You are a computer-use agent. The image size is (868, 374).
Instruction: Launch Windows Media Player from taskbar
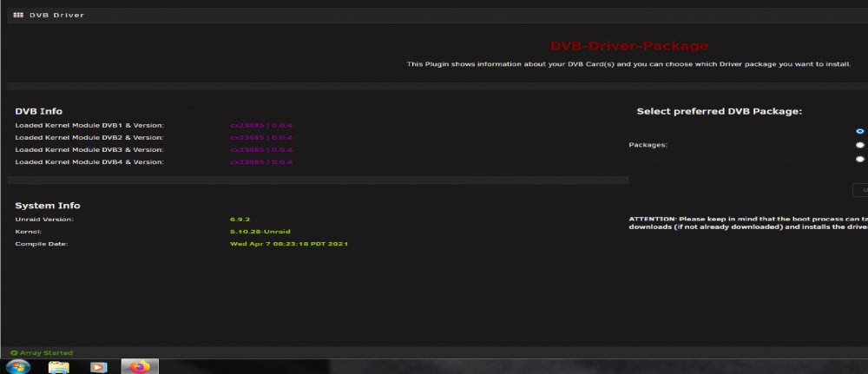(98, 367)
